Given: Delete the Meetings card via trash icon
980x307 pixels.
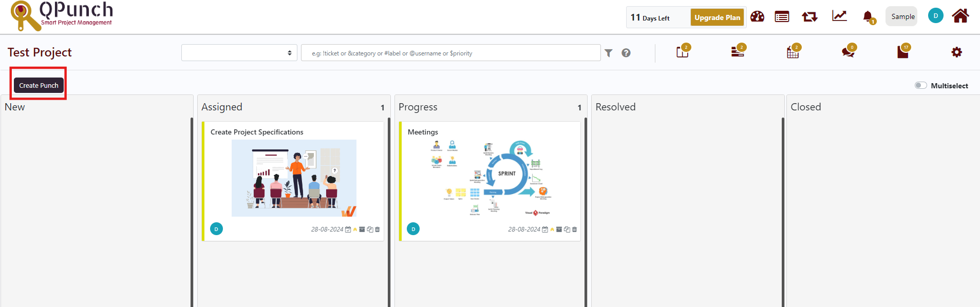Looking at the screenshot, I should point(574,229).
